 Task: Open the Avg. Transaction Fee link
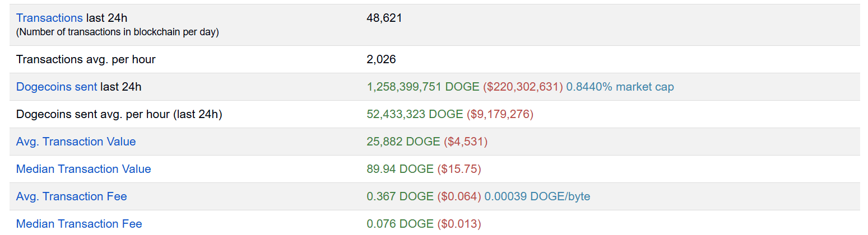[x=72, y=196]
